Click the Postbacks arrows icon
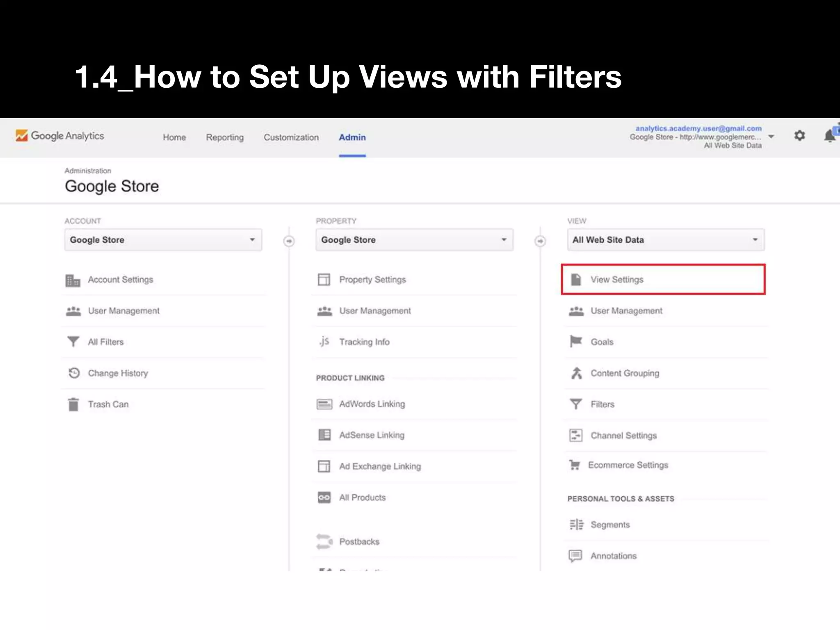This screenshot has height=630, width=840. (x=324, y=541)
